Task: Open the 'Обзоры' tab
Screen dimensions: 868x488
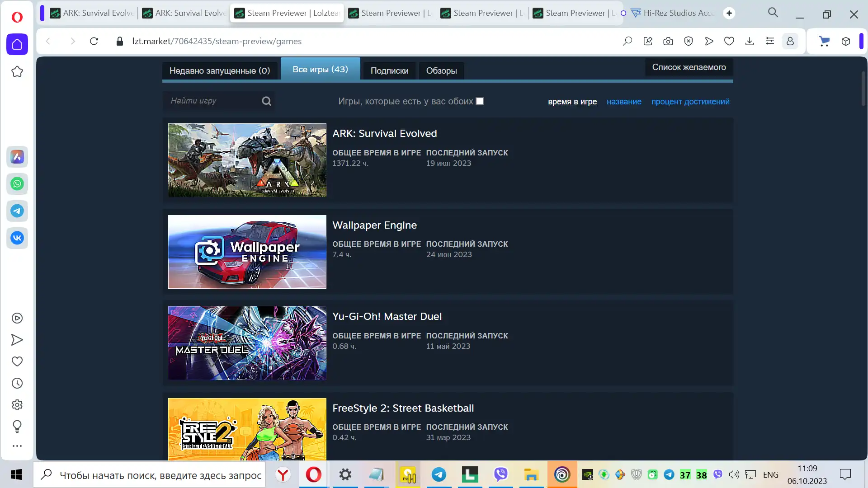Action: [441, 70]
